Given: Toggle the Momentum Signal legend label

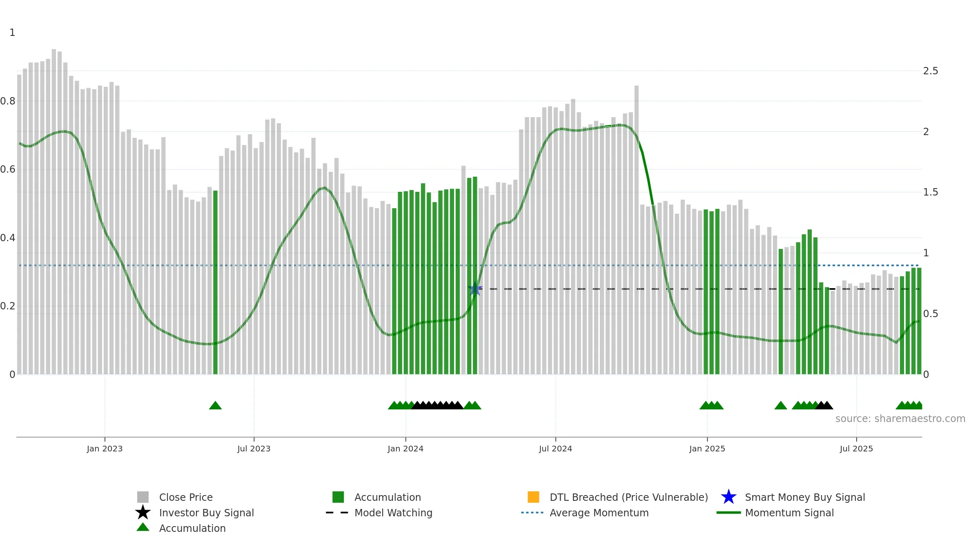Looking at the screenshot, I should 789,513.
